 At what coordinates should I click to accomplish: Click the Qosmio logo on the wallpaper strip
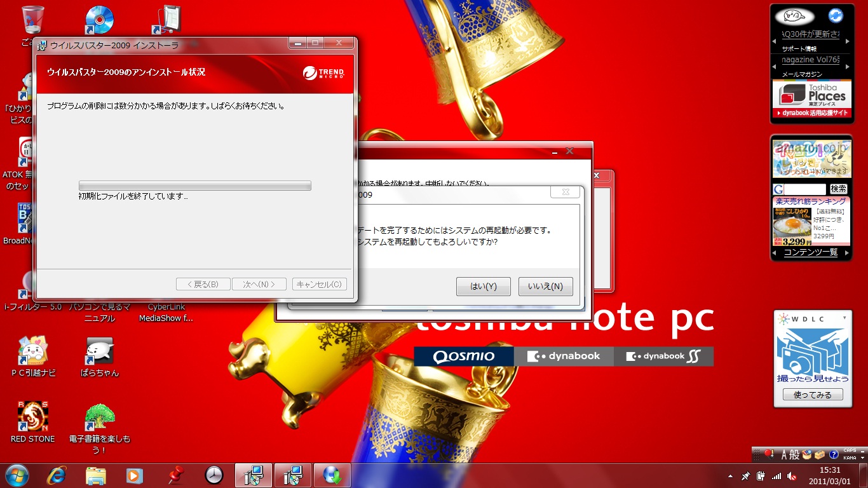click(x=464, y=356)
